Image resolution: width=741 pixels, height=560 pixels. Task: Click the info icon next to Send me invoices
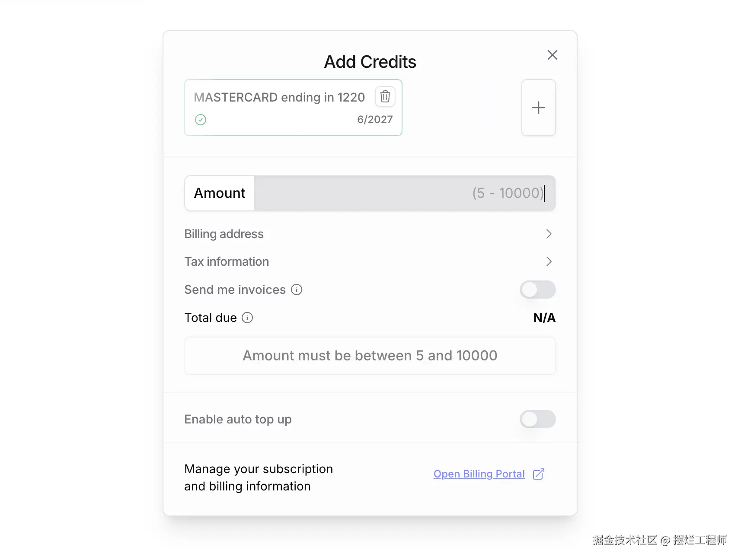click(x=297, y=290)
